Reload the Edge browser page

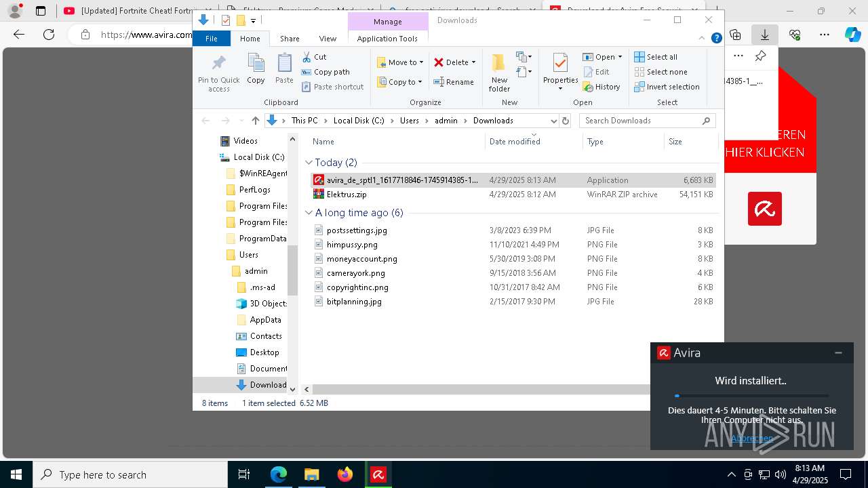(x=49, y=35)
